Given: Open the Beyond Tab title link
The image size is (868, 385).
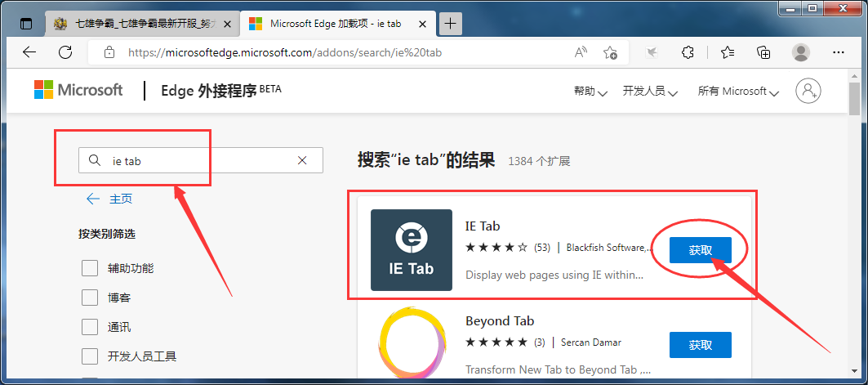Looking at the screenshot, I should [x=499, y=320].
